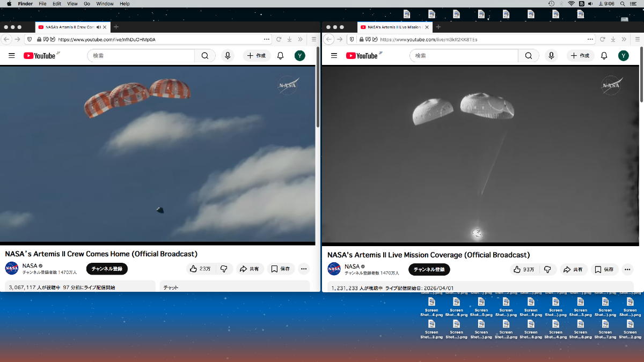The image size is (644, 362).
Task: Mute the tab audio in left window
Action: (x=98, y=27)
